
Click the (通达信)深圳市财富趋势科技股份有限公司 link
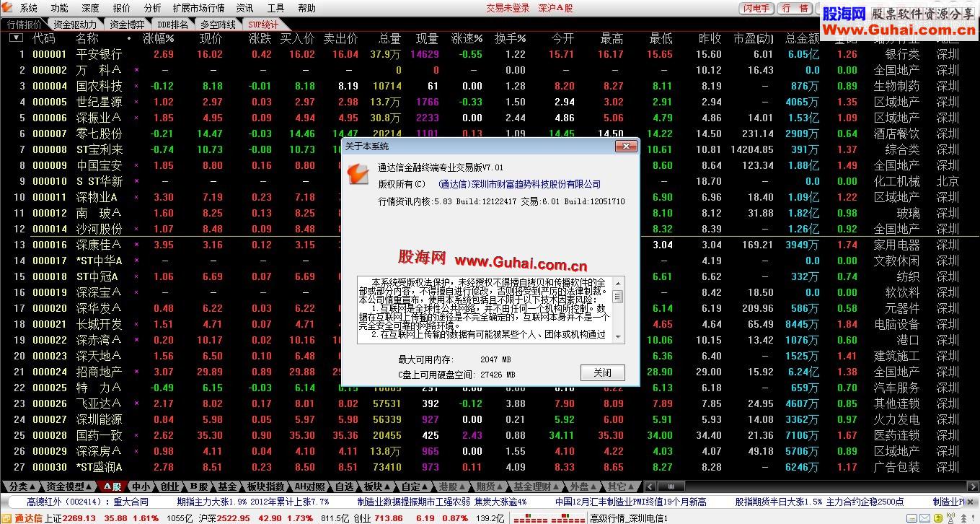pyautogui.click(x=519, y=185)
